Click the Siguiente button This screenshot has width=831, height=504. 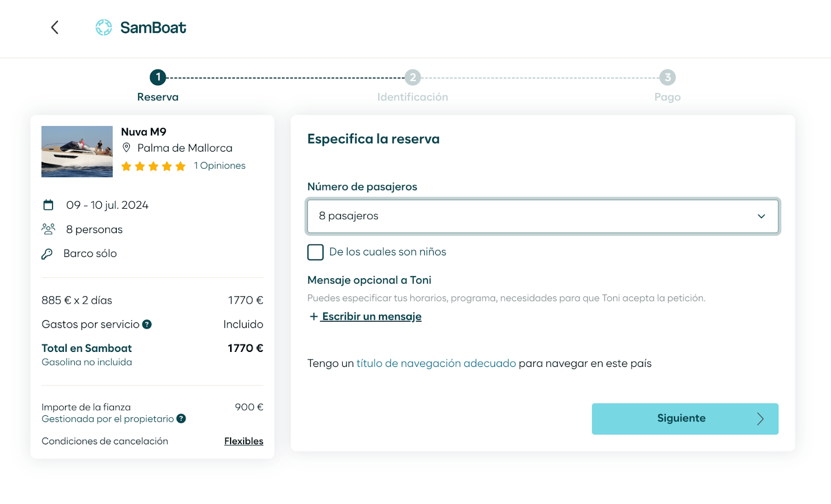(685, 419)
